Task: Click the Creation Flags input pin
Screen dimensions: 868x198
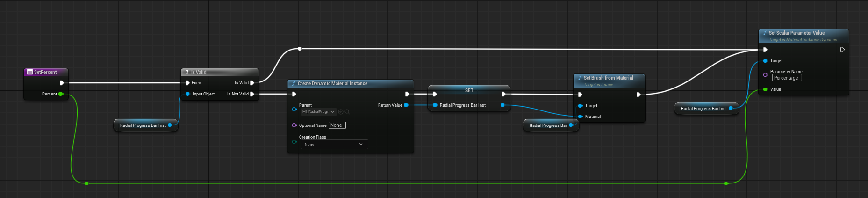Action: pyautogui.click(x=294, y=141)
